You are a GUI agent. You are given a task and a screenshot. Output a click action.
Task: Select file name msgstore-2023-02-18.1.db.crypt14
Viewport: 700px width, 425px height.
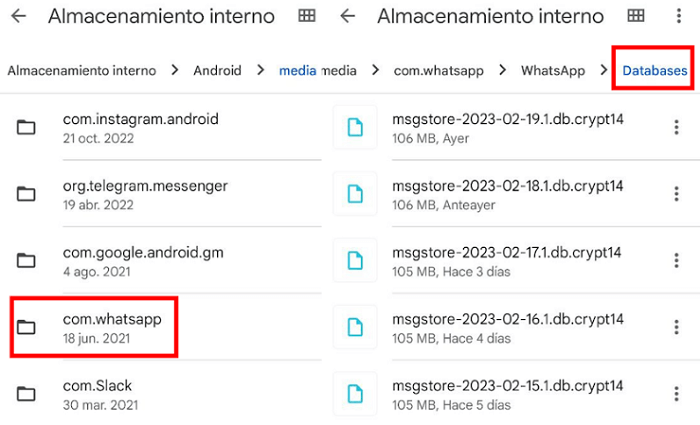508,186
